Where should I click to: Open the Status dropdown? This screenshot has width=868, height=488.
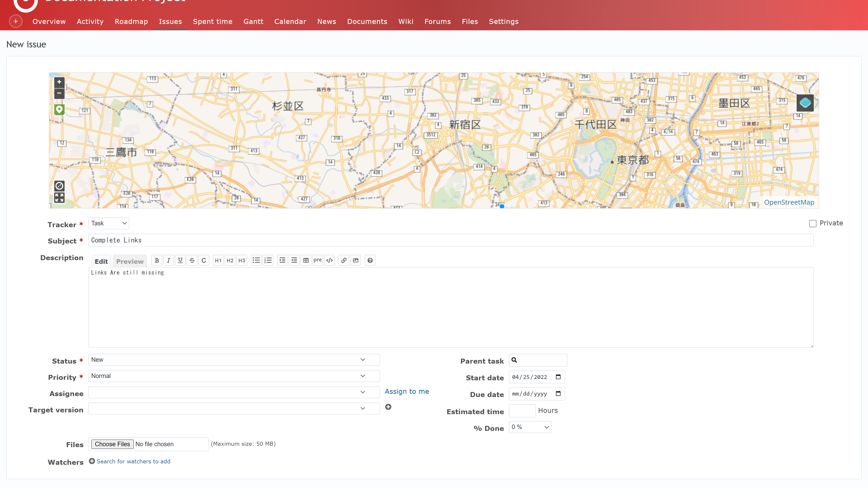(234, 360)
